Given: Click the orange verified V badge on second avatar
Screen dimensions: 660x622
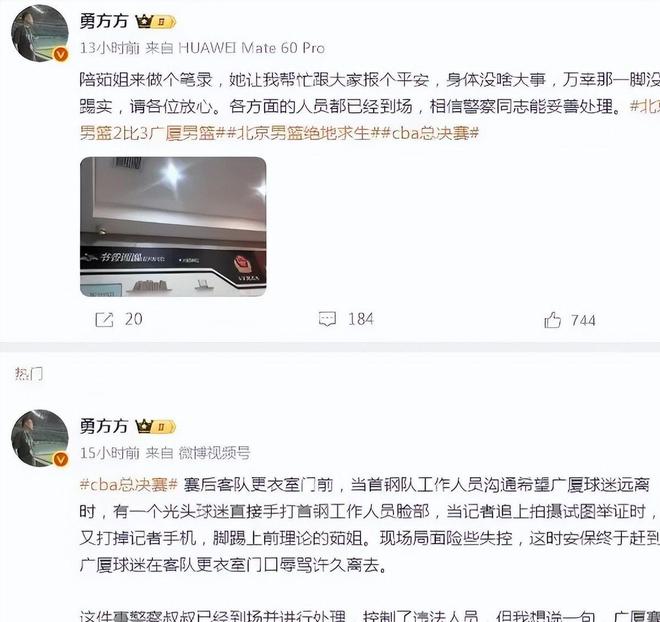Looking at the screenshot, I should (61, 459).
